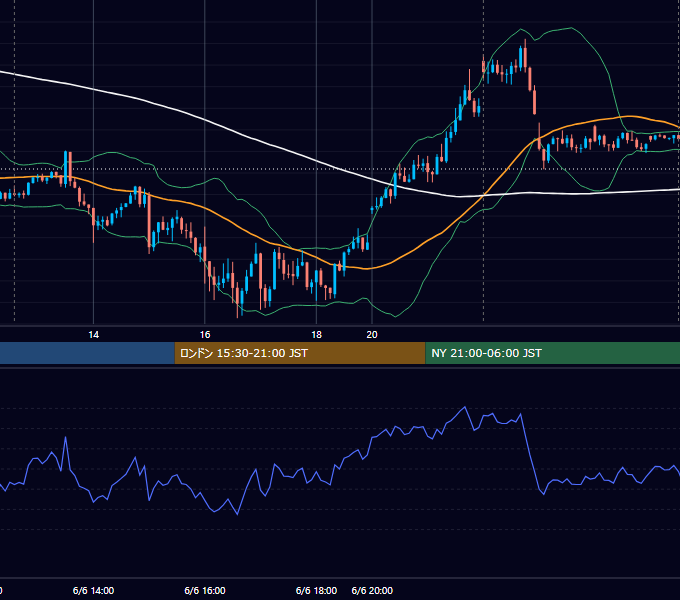Screen dimensions: 680x600
Task: Click the '20' time axis label
Action: [x=372, y=335]
